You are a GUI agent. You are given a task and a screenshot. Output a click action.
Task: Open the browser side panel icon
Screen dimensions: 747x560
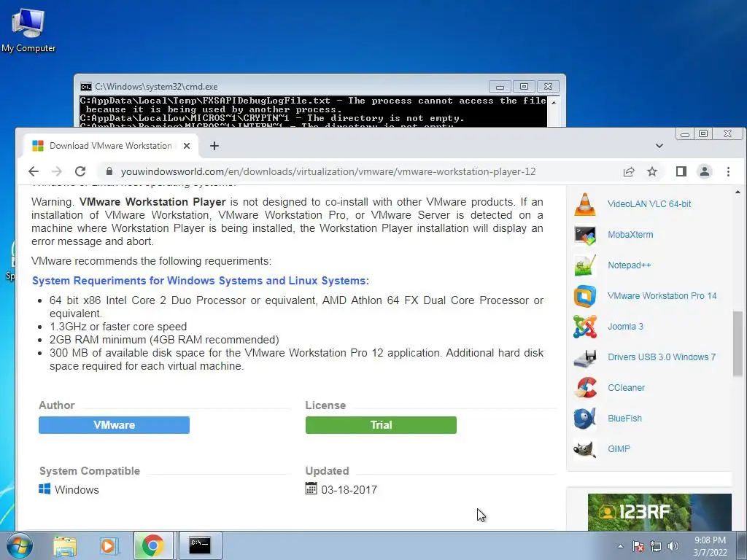point(681,171)
